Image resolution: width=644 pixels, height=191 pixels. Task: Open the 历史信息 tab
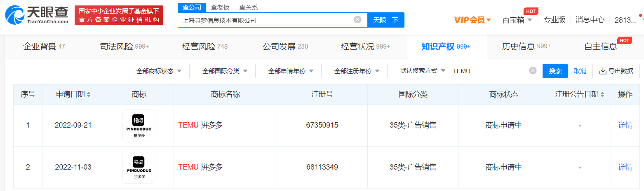point(526,47)
